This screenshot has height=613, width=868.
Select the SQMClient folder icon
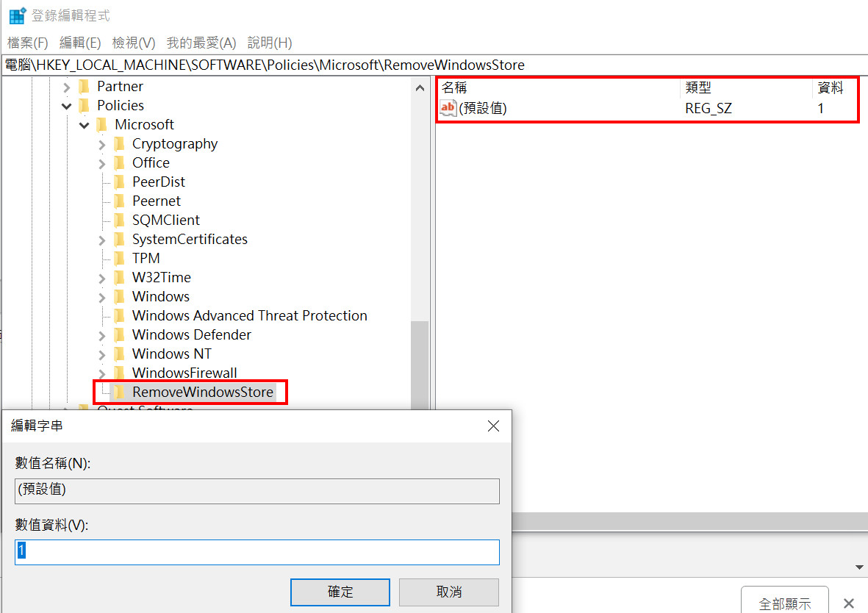coord(120,220)
